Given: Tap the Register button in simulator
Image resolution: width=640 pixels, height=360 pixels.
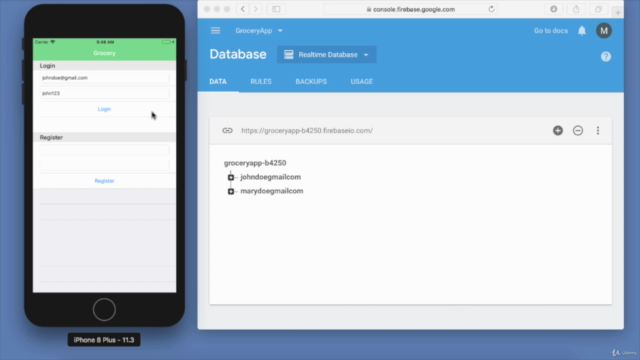Looking at the screenshot, I should (x=104, y=181).
